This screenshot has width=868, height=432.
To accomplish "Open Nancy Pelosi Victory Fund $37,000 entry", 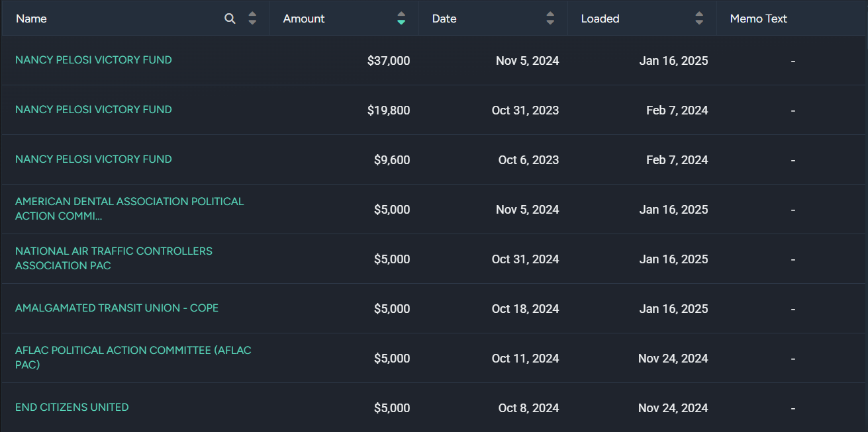I will tap(93, 60).
